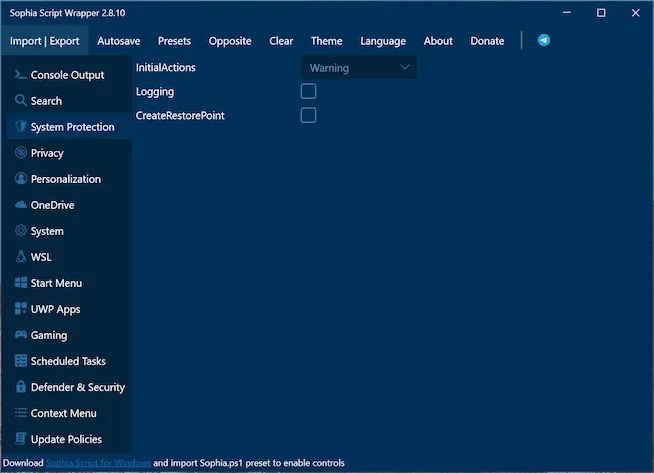Select WSL in the sidebar
The image size is (654, 473).
pos(69,257)
